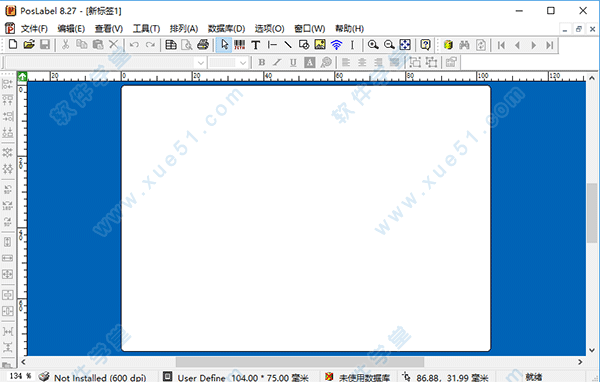Open an existing label file
The image size is (600, 382).
(29, 45)
